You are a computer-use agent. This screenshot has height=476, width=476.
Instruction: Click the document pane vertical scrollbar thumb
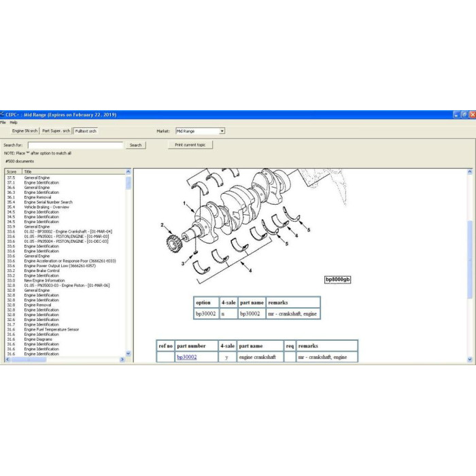[470, 260]
